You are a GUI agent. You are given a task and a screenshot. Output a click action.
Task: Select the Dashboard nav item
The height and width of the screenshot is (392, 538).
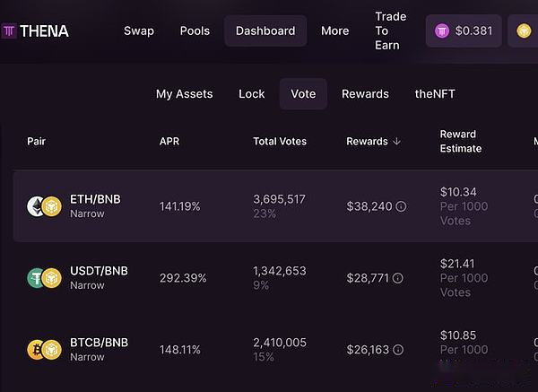point(265,30)
